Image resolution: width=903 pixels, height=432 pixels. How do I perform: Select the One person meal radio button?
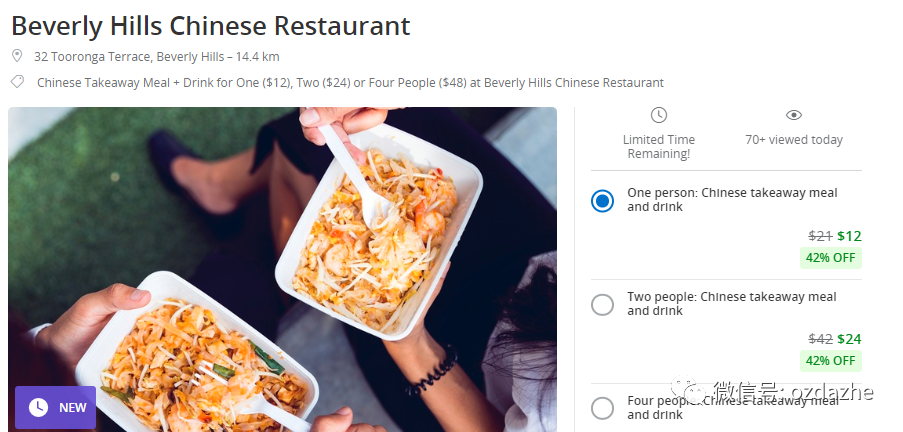point(602,201)
